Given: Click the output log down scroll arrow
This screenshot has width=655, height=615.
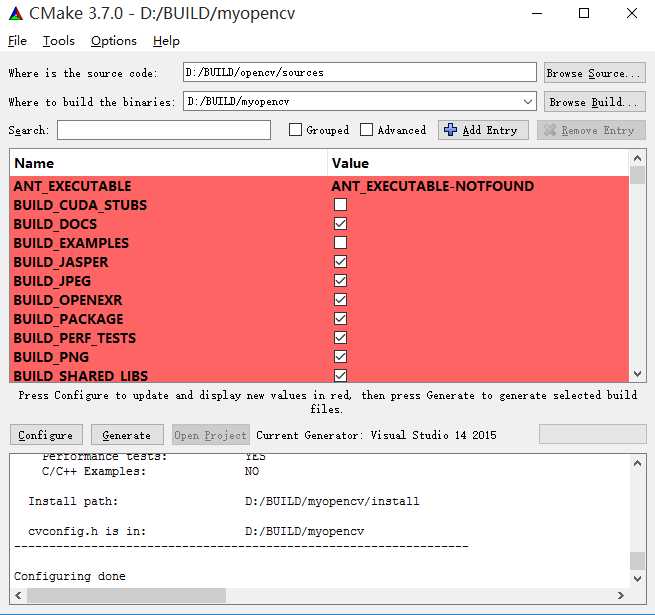Looking at the screenshot, I should 637,579.
